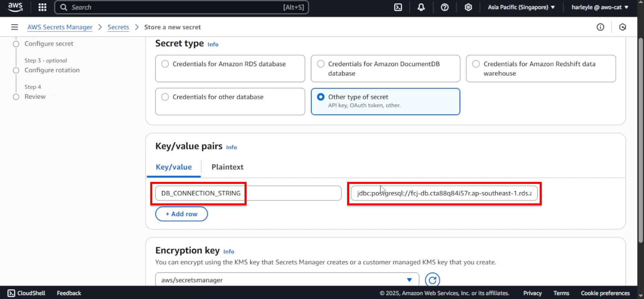Select Credentials for Amazon DocumentDB database
This screenshot has width=644, height=299.
(x=385, y=68)
